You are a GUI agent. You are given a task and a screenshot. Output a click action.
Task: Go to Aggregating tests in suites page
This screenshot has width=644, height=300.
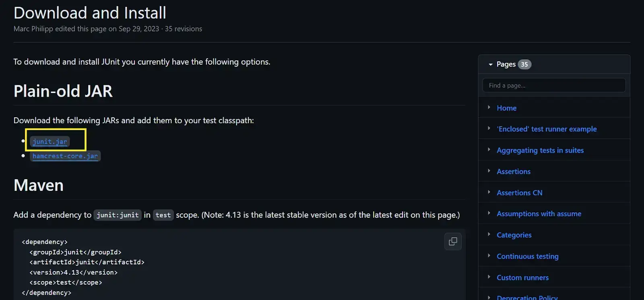point(540,150)
